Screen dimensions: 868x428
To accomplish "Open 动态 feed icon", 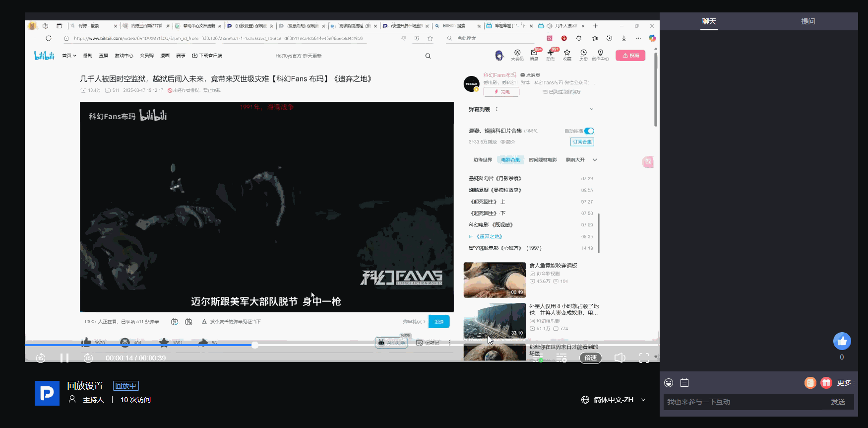I will click(x=551, y=55).
